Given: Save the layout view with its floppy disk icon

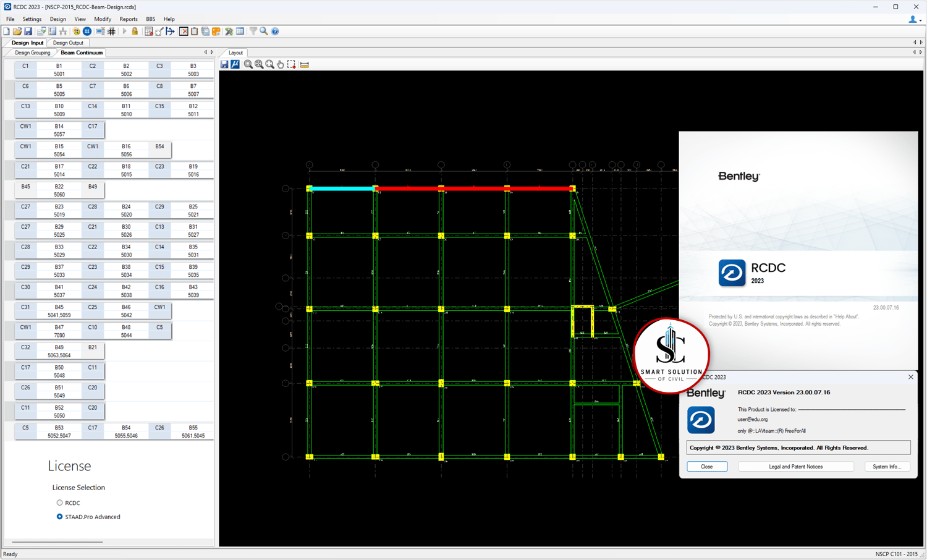Looking at the screenshot, I should 224,64.
